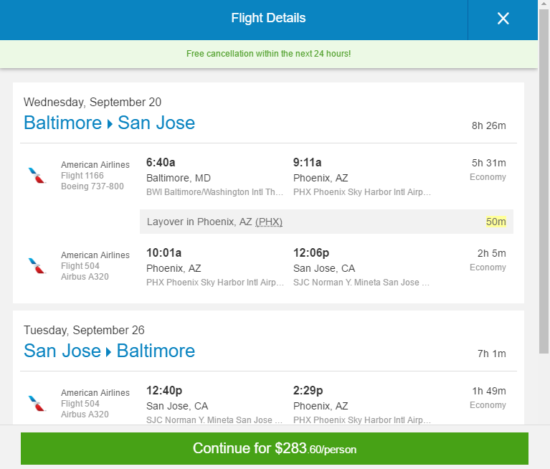Viewport: 550px width, 469px height.
Task: Select the San Jose to Baltimore heading
Action: coord(109,351)
